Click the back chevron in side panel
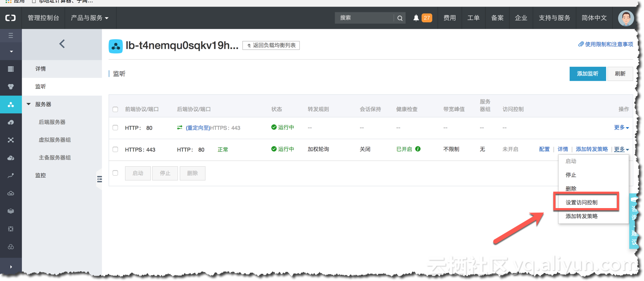Image resolution: width=644 pixels, height=281 pixels. pos(62,44)
